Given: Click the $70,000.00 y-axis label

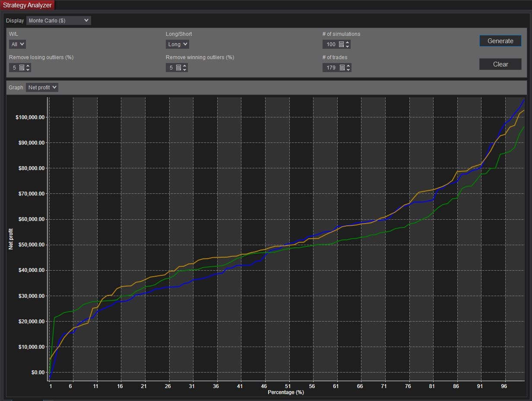Looking at the screenshot, I should [x=31, y=194].
